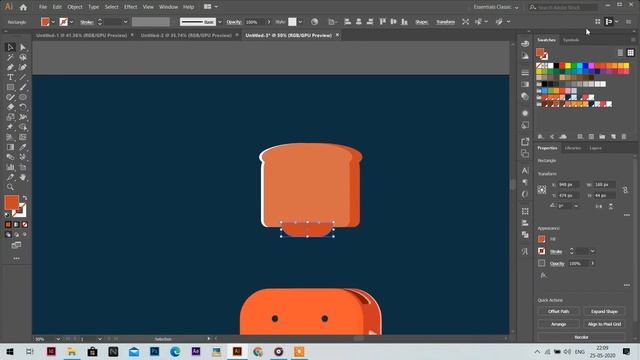Open the Swatch Libraries menu icon

coord(540,136)
